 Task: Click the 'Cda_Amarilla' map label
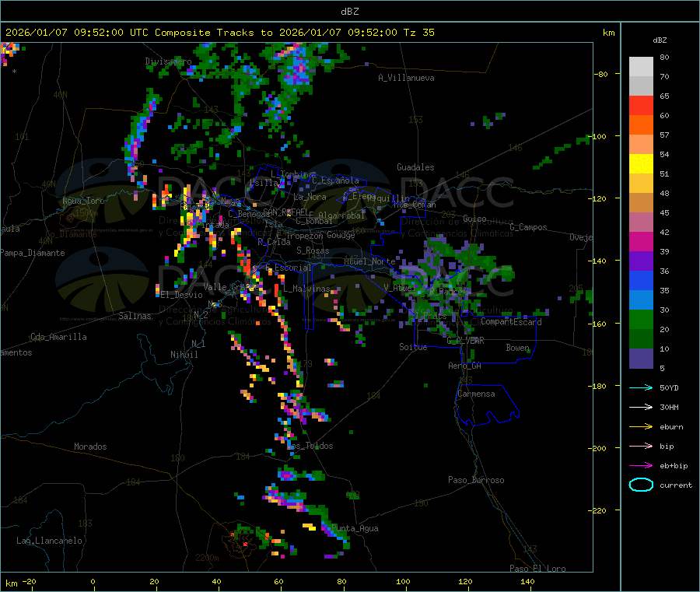(x=58, y=337)
